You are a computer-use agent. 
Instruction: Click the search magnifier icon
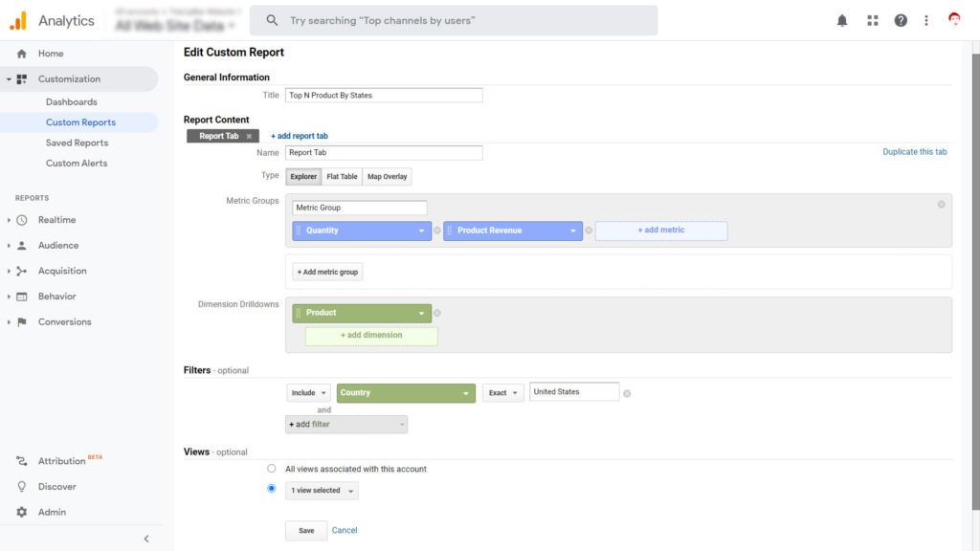coord(272,21)
